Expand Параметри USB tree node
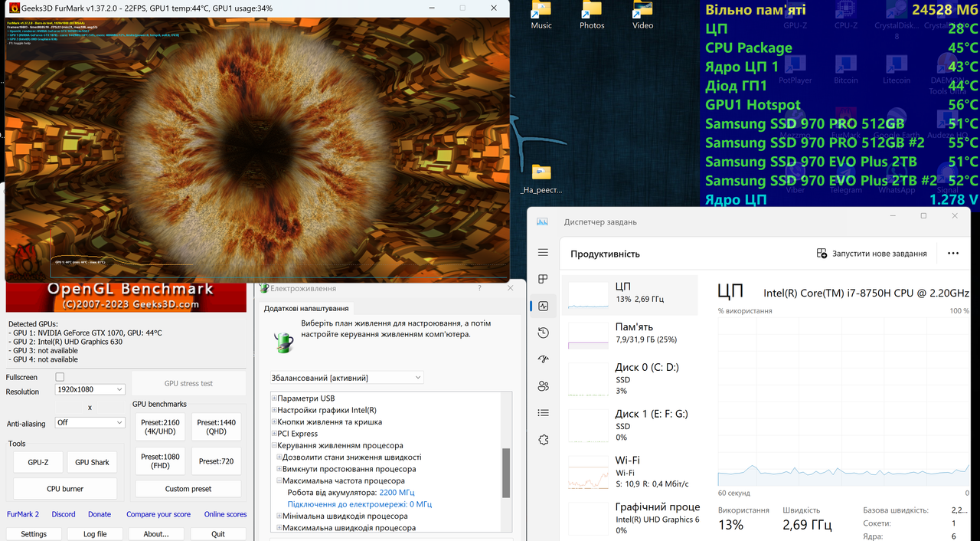This screenshot has width=980, height=541. point(274,398)
